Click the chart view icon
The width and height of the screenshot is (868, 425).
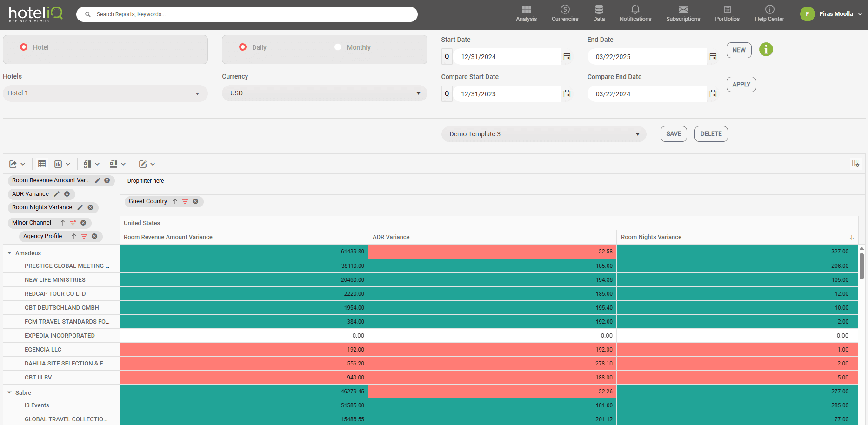tap(58, 164)
